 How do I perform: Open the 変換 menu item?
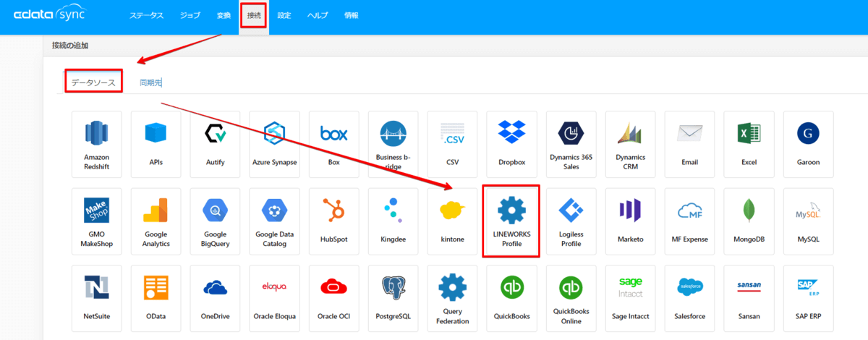tap(224, 15)
